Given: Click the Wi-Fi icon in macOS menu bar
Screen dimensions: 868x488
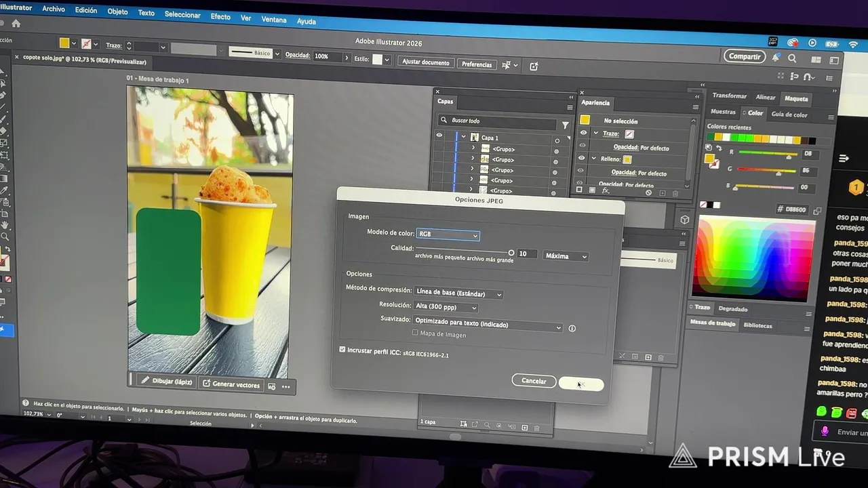Looking at the screenshot, I should tap(853, 45).
